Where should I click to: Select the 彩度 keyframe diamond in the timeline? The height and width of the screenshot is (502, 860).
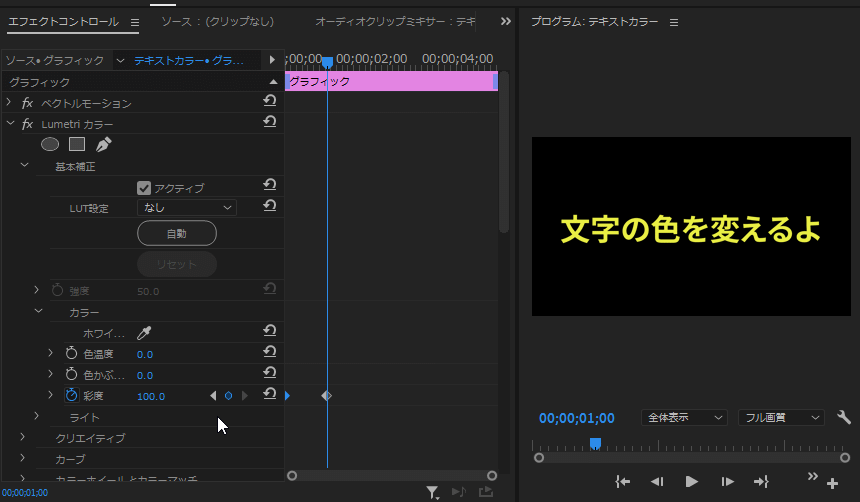click(x=326, y=396)
